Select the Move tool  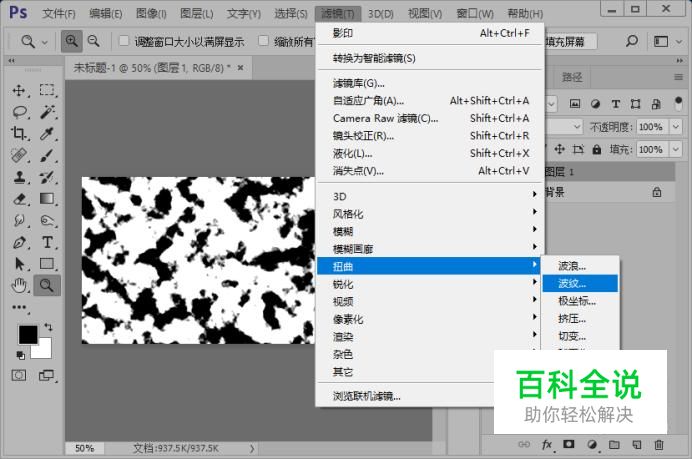(19, 90)
